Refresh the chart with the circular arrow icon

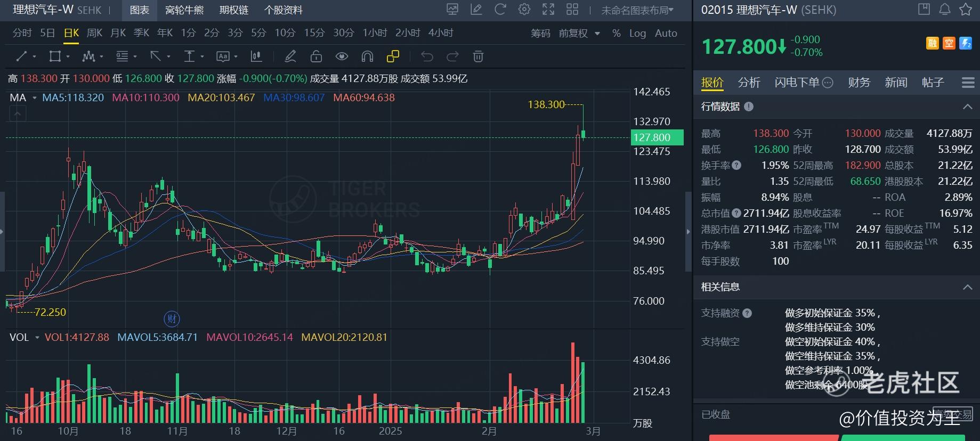[x=500, y=10]
